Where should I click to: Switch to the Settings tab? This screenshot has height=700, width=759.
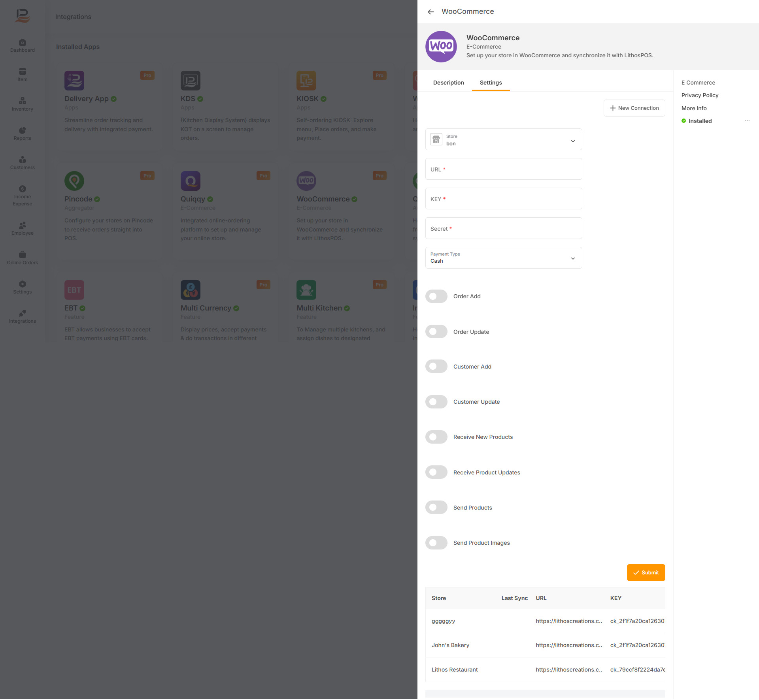point(491,83)
